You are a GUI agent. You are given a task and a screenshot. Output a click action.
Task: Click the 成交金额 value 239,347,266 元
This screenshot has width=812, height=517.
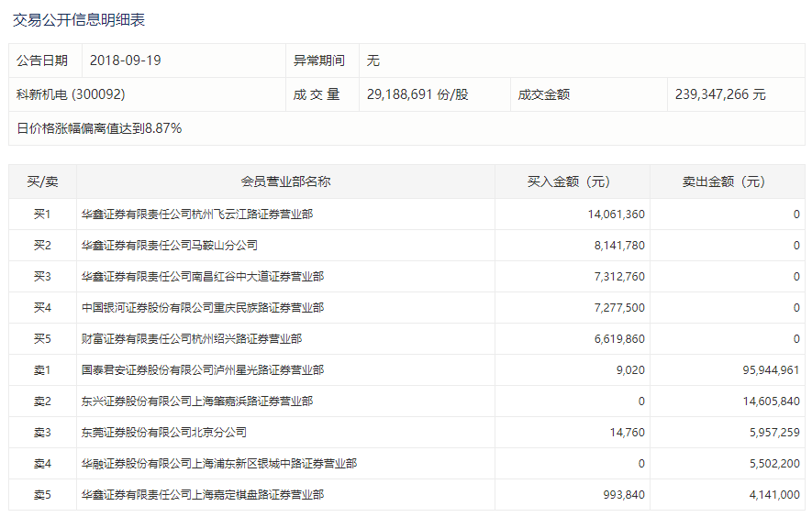coord(720,94)
